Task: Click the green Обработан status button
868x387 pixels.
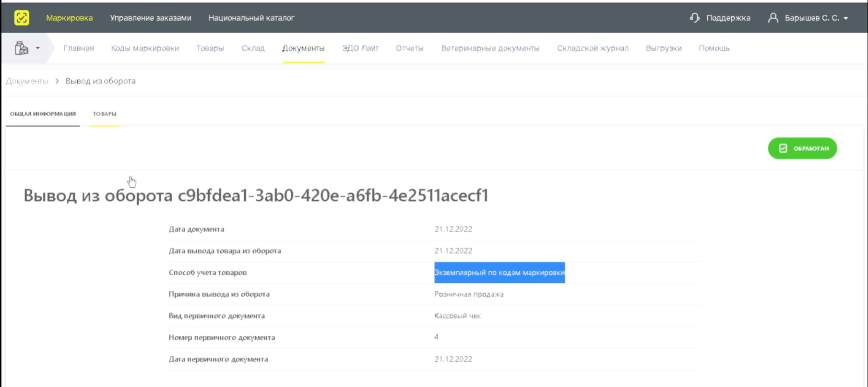Action: point(802,148)
